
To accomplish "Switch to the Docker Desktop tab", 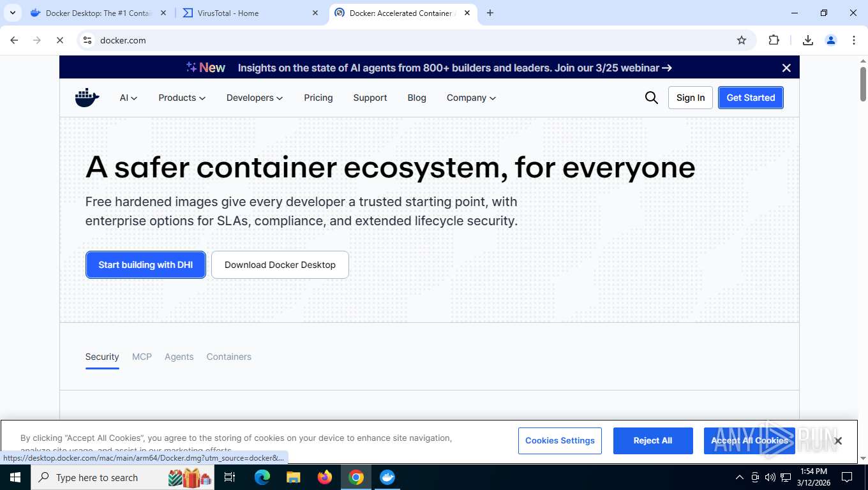I will pyautogui.click(x=99, y=13).
